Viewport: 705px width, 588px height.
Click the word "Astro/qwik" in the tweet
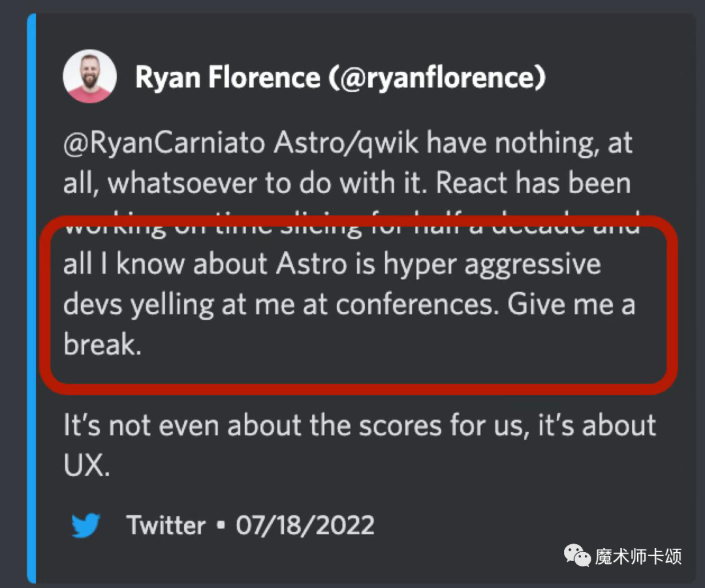point(337,144)
